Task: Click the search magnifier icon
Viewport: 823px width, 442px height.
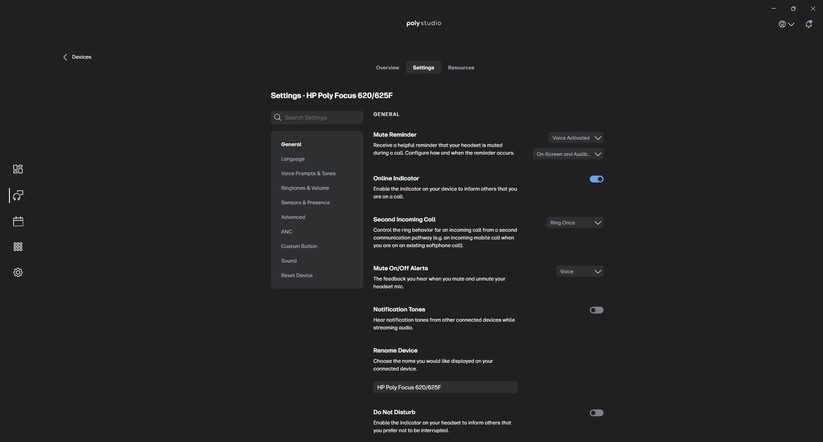Action: tap(278, 118)
